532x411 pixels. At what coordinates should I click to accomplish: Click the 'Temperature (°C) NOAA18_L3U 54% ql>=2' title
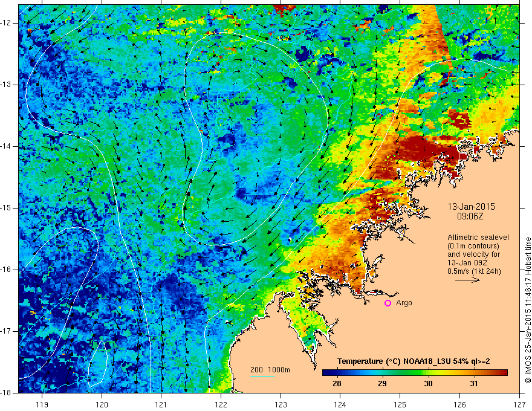pos(414,361)
